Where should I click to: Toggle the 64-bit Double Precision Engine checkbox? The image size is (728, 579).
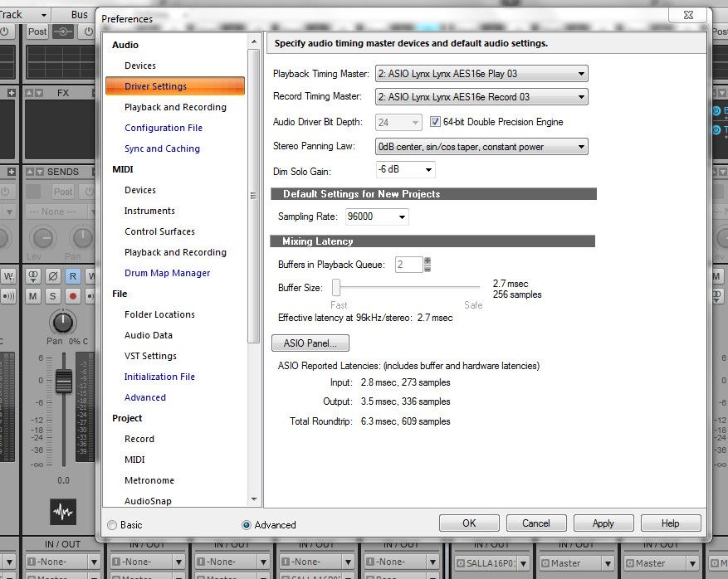pyautogui.click(x=436, y=122)
